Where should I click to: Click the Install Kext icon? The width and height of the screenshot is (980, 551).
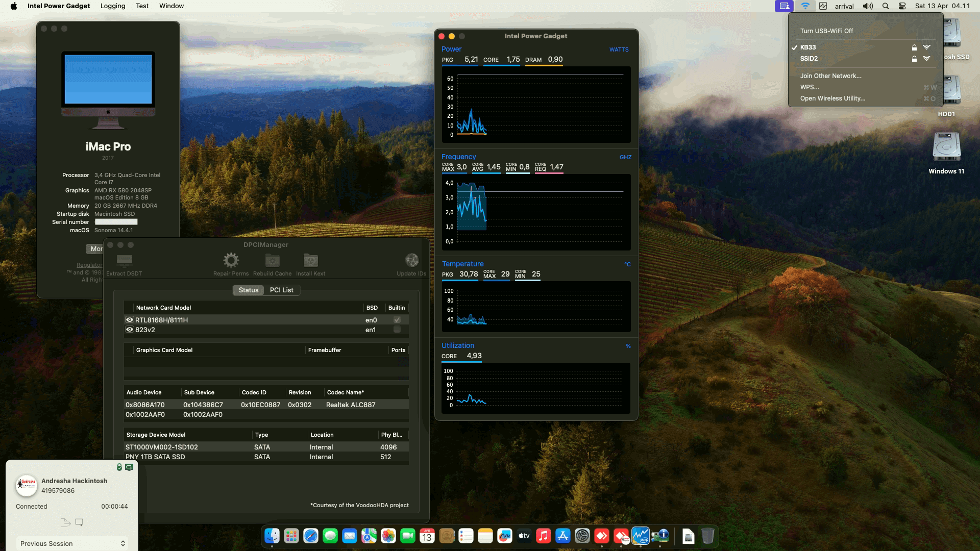point(310,261)
